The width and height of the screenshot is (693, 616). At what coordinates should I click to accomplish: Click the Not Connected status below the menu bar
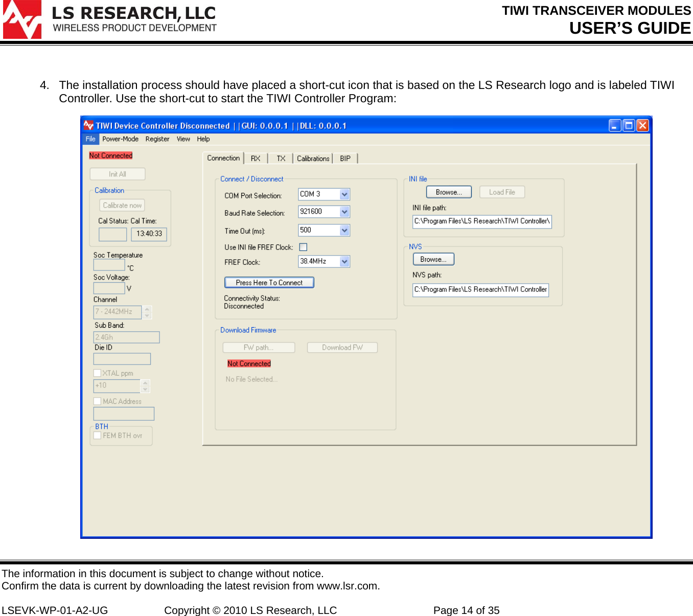111,155
